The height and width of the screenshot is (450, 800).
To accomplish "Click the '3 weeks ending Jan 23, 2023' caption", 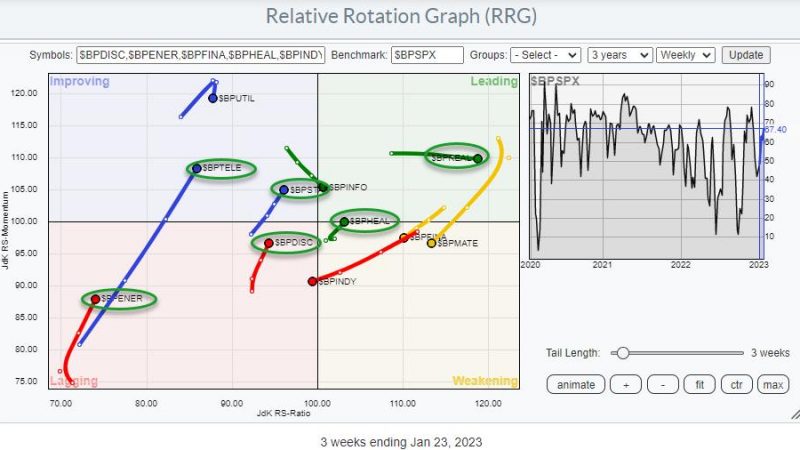I will (x=401, y=442).
